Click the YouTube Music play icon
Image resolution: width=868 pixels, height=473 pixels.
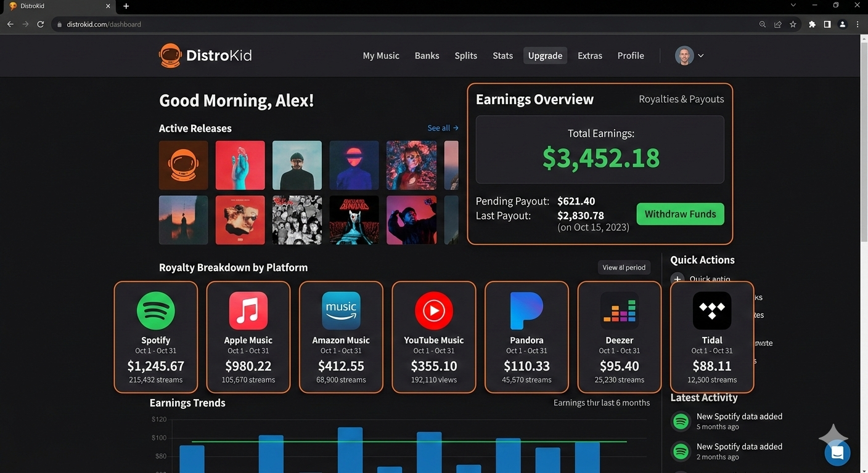coord(433,311)
